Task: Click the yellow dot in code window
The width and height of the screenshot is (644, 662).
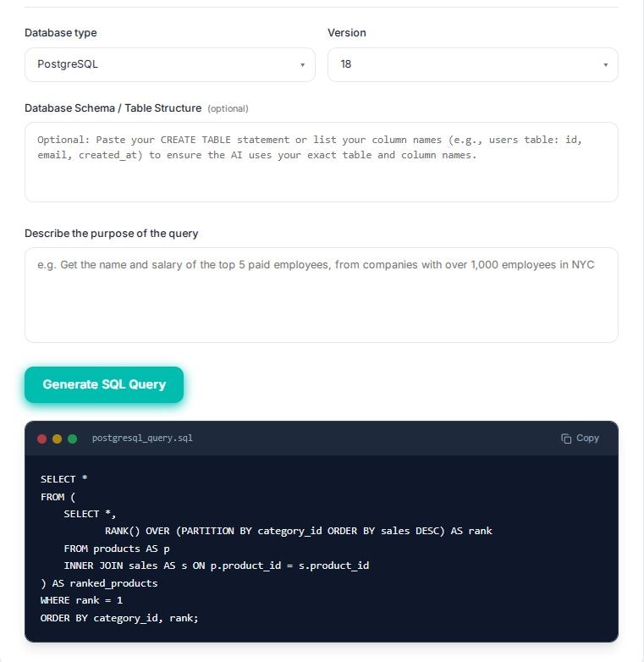Action: (57, 439)
